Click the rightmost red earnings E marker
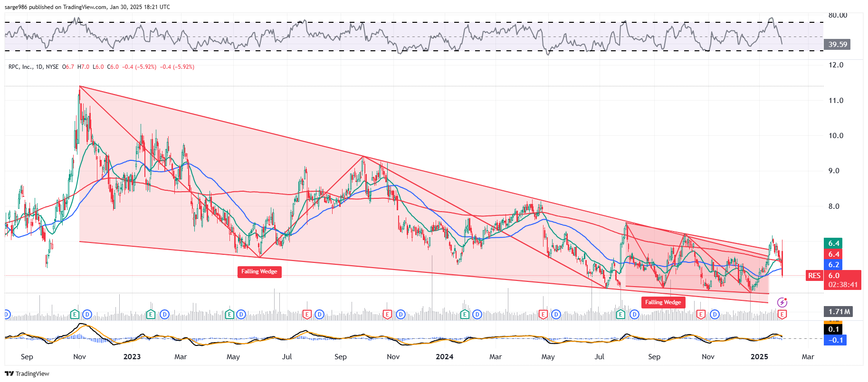 click(782, 314)
